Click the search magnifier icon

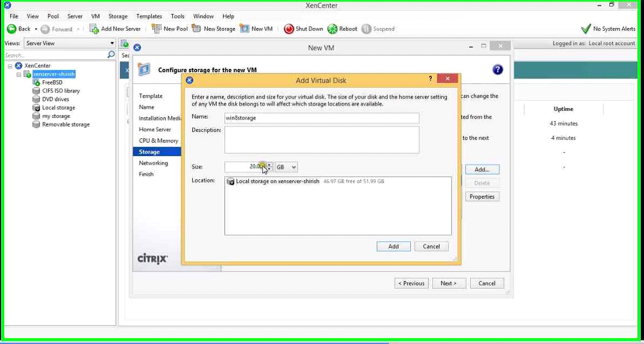coord(111,54)
